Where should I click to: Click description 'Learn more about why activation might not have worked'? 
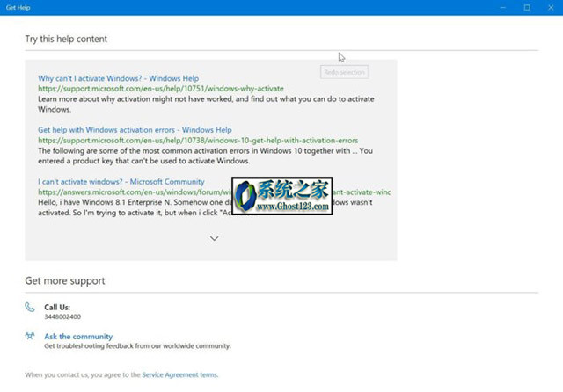(206, 104)
